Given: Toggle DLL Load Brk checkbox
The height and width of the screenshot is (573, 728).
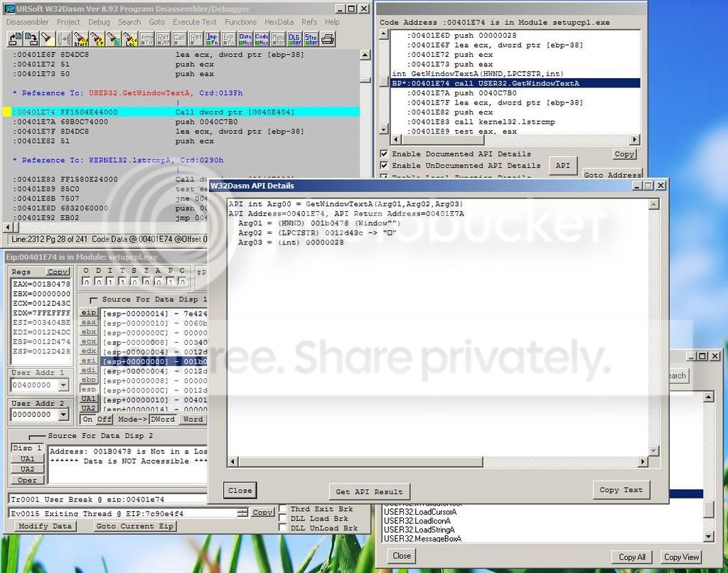Looking at the screenshot, I should 282,518.
